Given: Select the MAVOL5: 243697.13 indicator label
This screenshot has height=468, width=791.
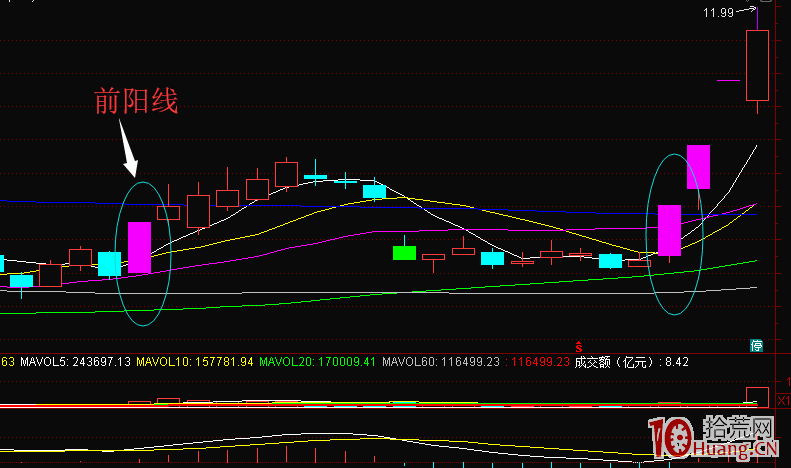Looking at the screenshot, I should tap(75, 362).
